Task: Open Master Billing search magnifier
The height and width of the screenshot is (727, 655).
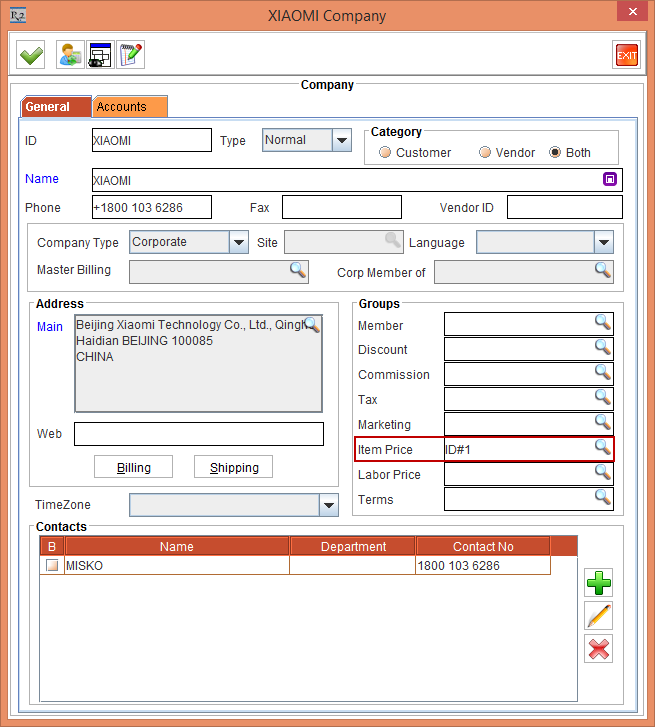Action: tap(298, 270)
